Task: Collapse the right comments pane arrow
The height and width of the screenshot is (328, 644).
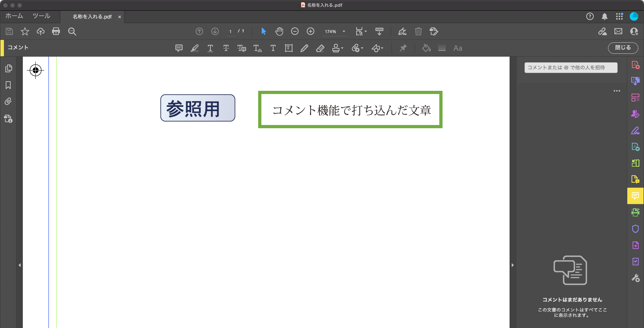Action: [513, 265]
